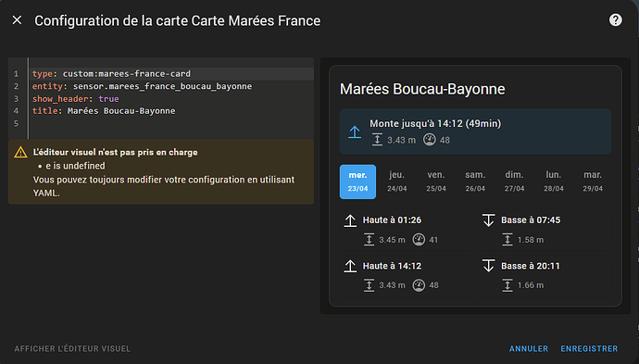Image resolution: width=639 pixels, height=364 pixels.
Task: Click the entity sensor line in YAML editor
Action: pyautogui.click(x=142, y=86)
